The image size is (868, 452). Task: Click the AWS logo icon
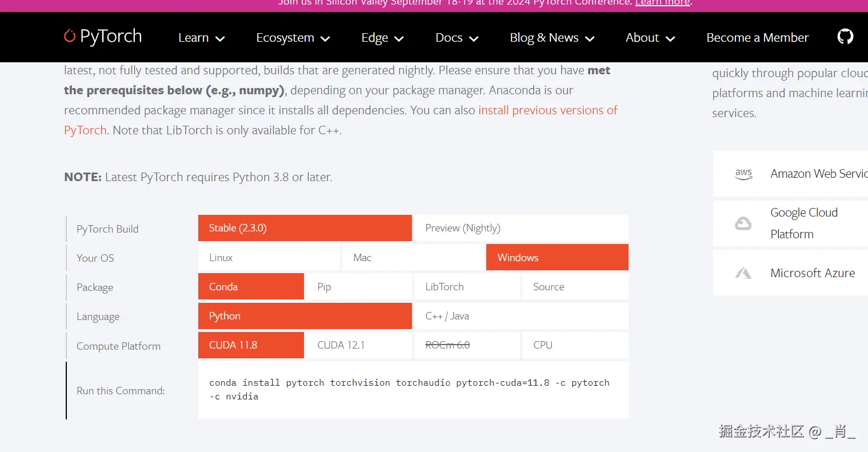(x=743, y=174)
